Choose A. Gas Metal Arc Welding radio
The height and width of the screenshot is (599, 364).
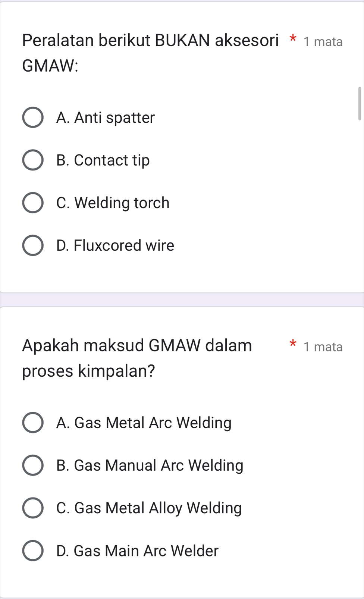33,423
